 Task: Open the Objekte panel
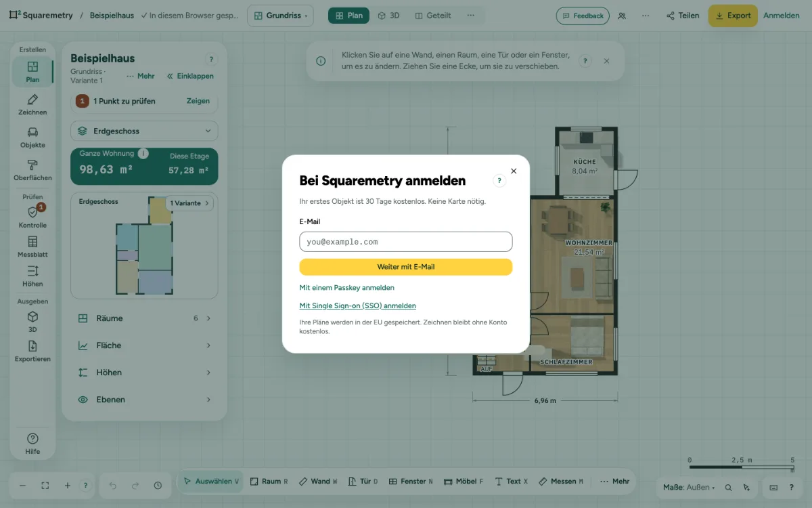(32, 137)
